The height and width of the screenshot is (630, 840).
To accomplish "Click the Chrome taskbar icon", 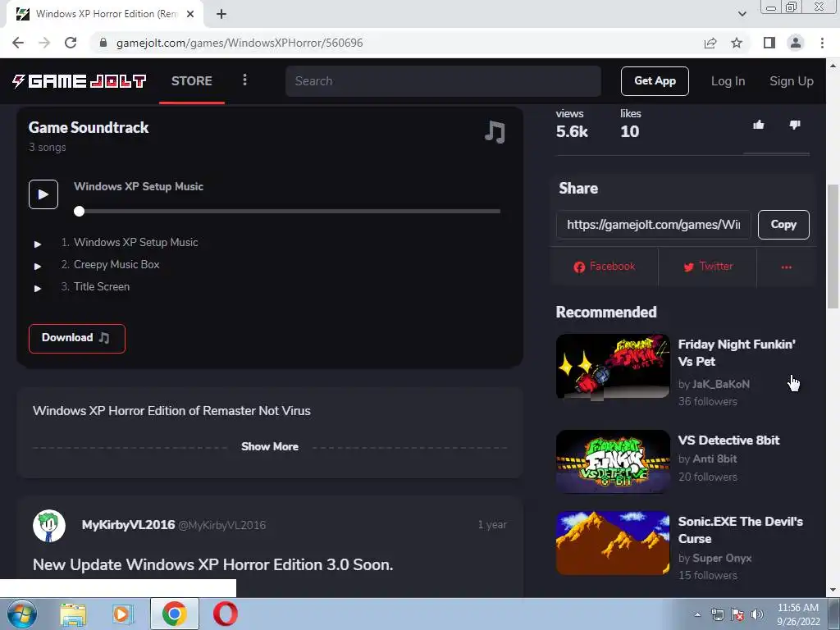I will coord(175,614).
